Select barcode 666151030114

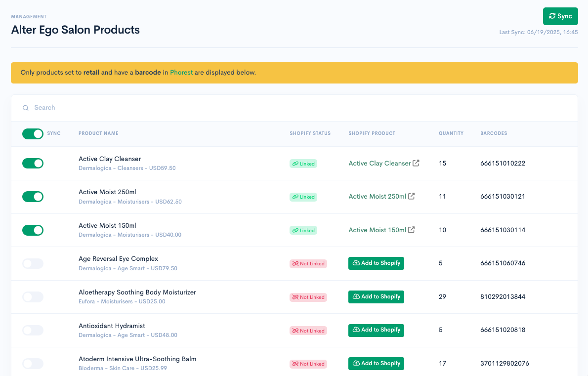(503, 230)
